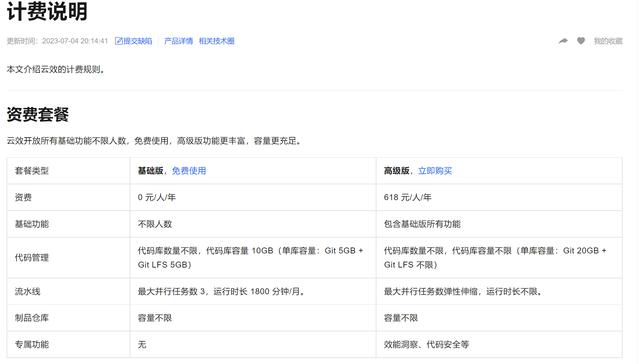Select the 计费说明 page title
The height and width of the screenshot is (364, 640).
tap(47, 11)
